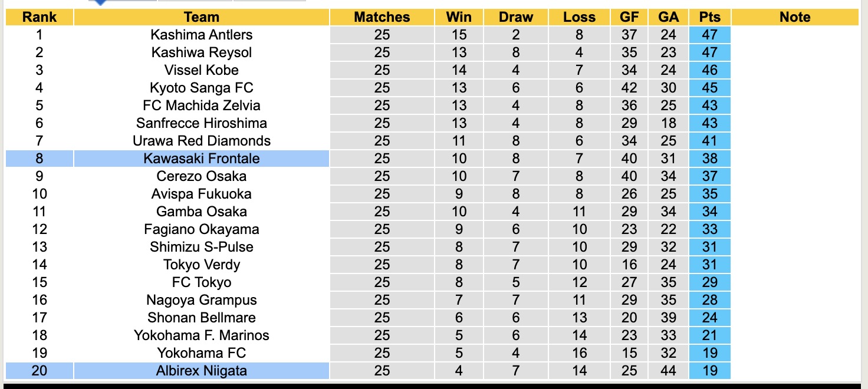Select the Win column header

pyautogui.click(x=459, y=17)
